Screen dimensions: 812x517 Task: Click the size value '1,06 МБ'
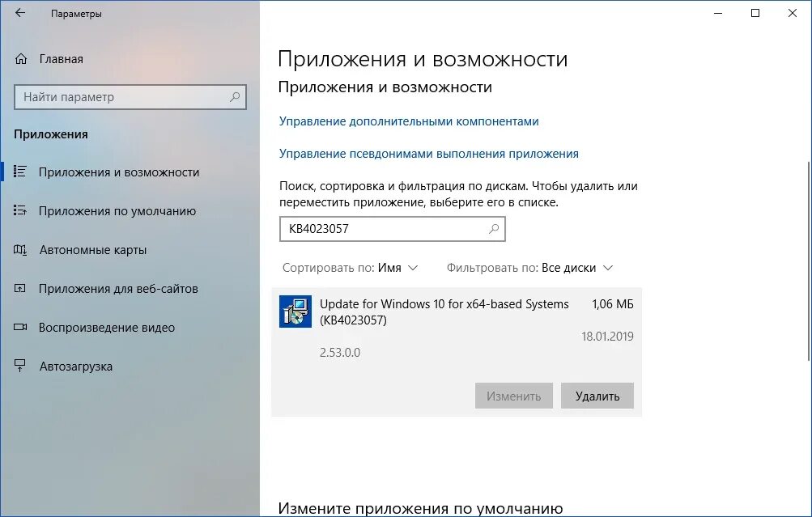pos(613,304)
